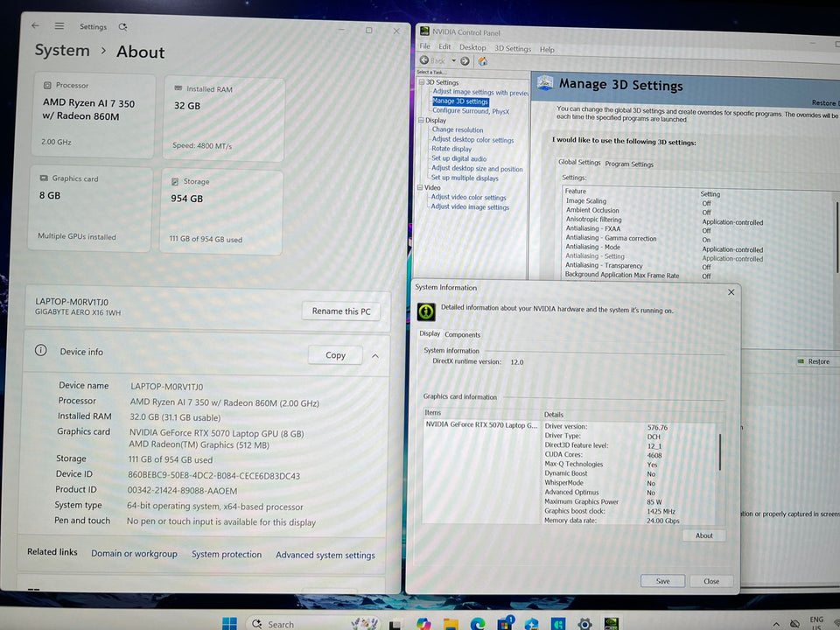This screenshot has width=840, height=630.
Task: Open the Windows Start menu
Action: (x=229, y=623)
